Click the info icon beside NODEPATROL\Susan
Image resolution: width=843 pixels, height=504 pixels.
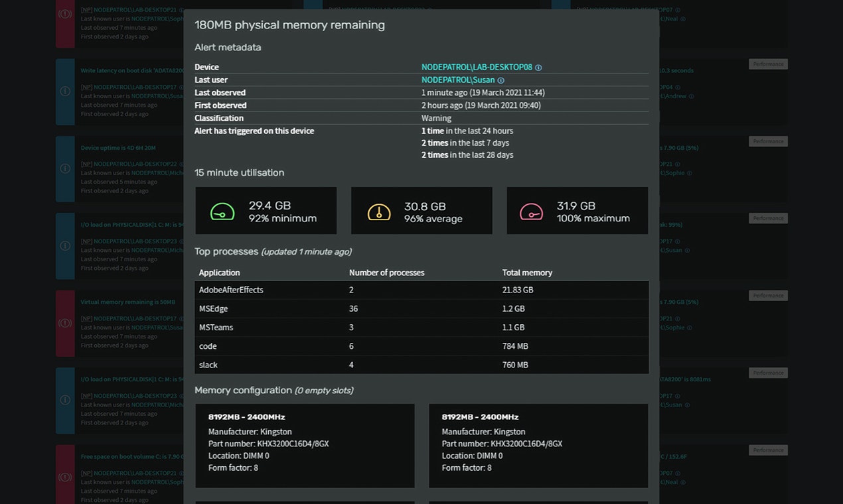click(x=501, y=80)
